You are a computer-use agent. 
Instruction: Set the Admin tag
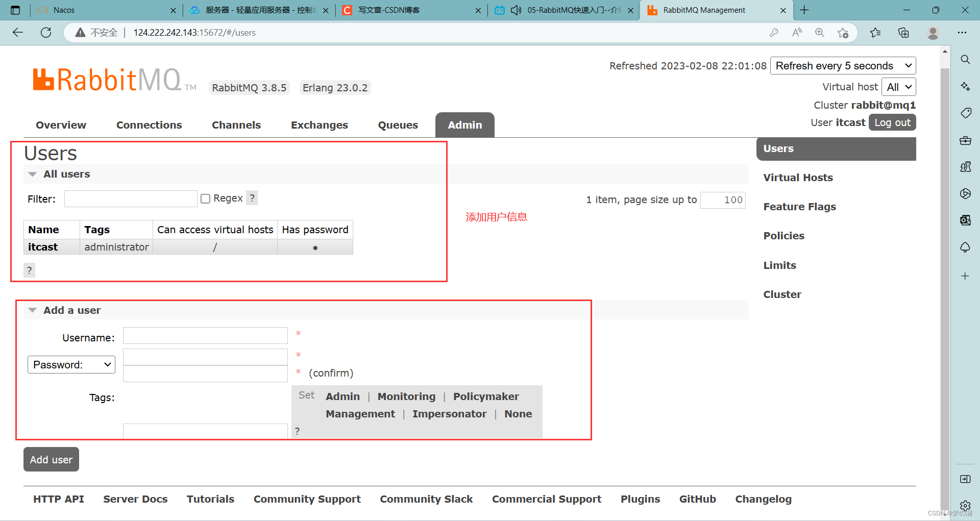pos(342,396)
